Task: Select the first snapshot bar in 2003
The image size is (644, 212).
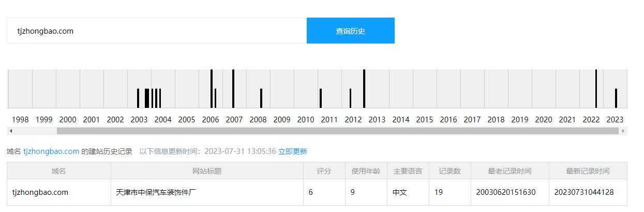Action: coord(138,98)
